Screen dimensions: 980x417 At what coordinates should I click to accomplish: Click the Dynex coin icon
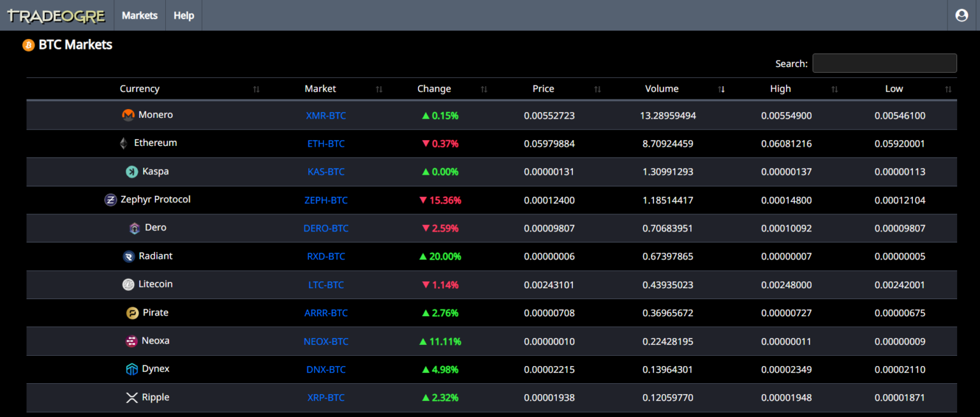coord(132,369)
